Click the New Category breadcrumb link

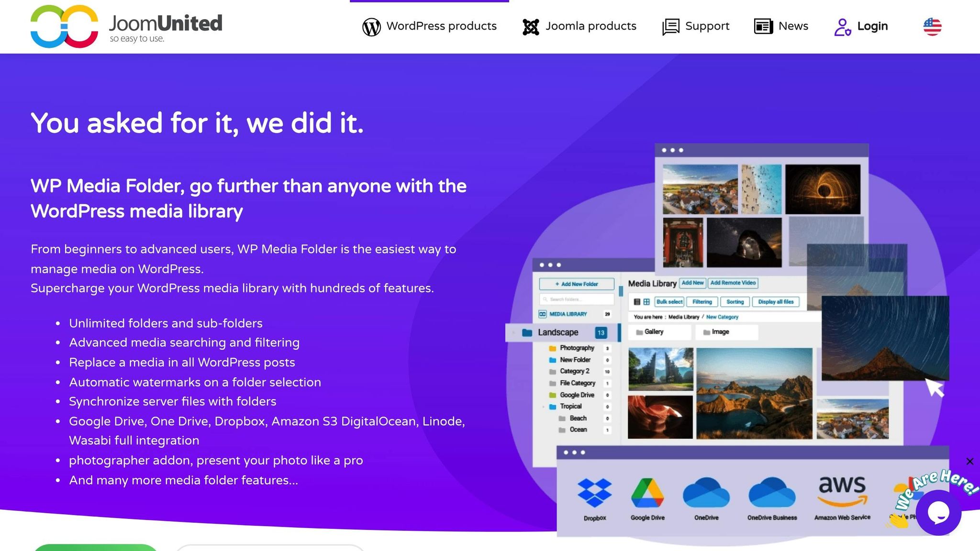723,317
